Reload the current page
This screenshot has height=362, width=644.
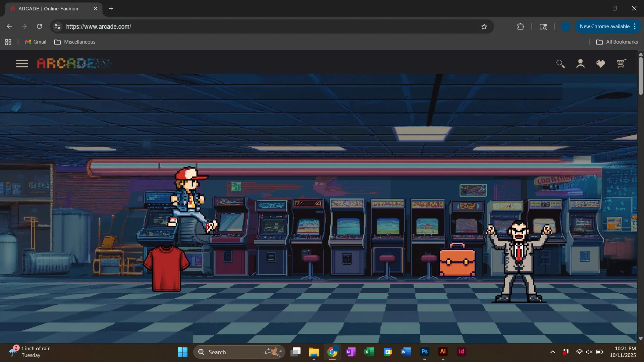39,26
